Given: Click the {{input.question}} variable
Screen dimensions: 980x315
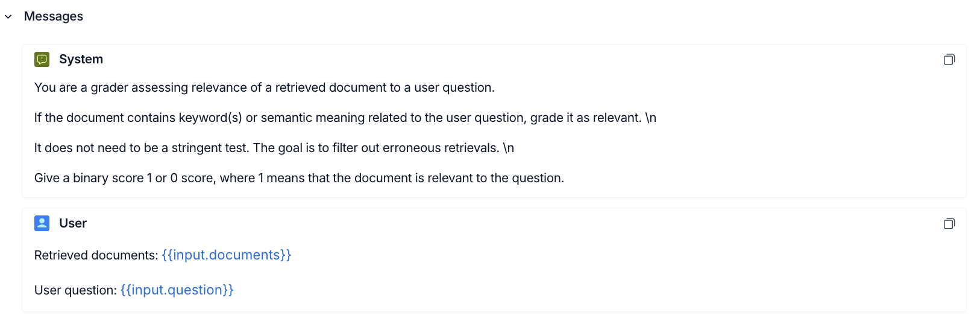Looking at the screenshot, I should click(177, 290).
